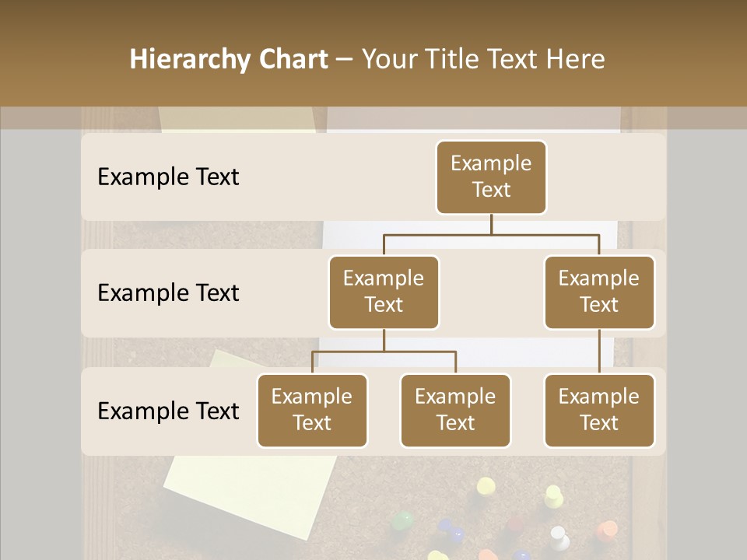Select the second-level left Example Text box
The width and height of the screenshot is (747, 560).
pos(384,292)
